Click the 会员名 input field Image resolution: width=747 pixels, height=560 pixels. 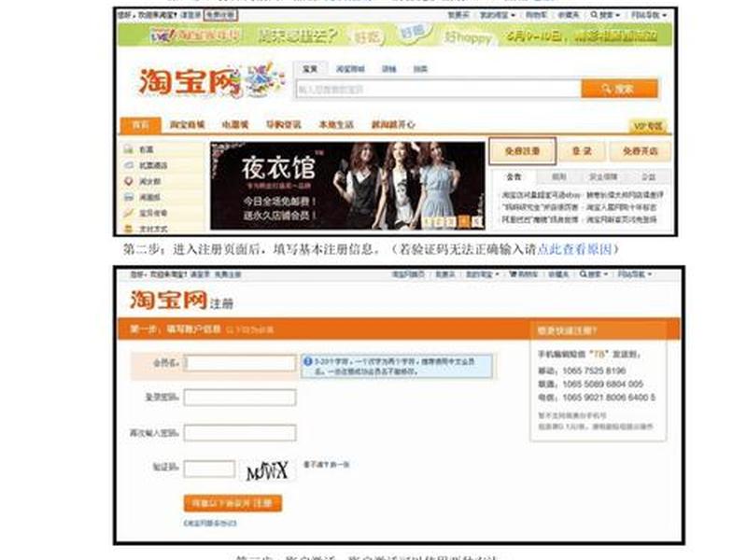tap(240, 363)
